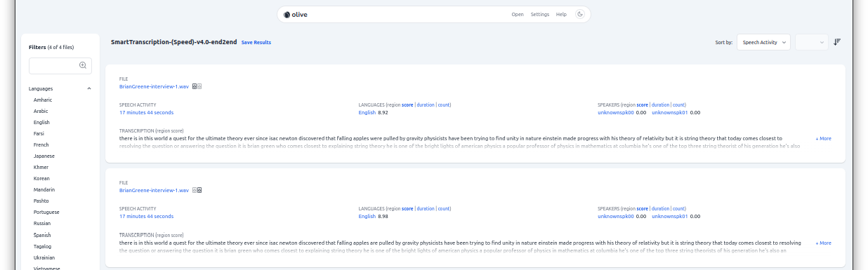Screen dimensions: 868x270
Task: Filter by Pashto language
Action: click(41, 201)
